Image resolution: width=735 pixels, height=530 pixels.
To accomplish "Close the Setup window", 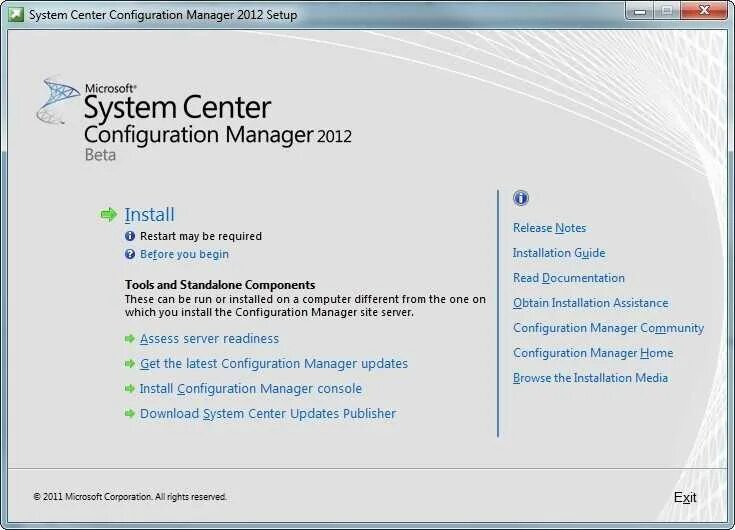I will point(704,11).
